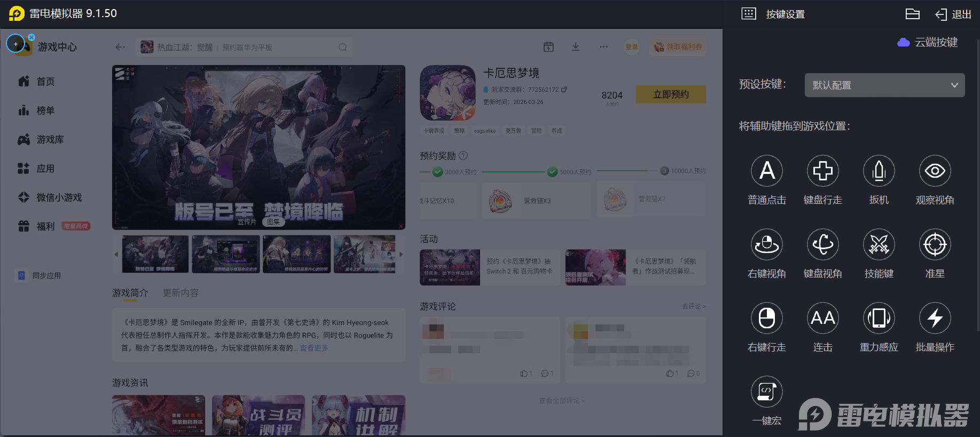Image resolution: width=980 pixels, height=437 pixels.
Task: Click the back arrow in the game center
Action: (120, 47)
